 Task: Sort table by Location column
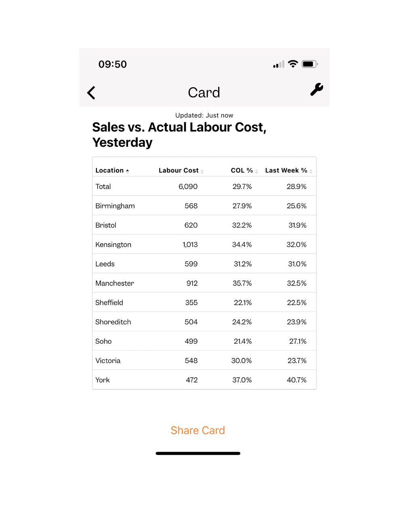tap(112, 171)
